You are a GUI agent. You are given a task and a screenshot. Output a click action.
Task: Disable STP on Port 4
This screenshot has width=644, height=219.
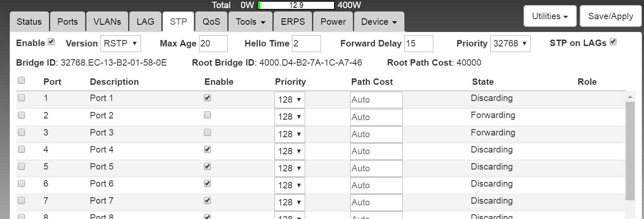click(x=207, y=149)
